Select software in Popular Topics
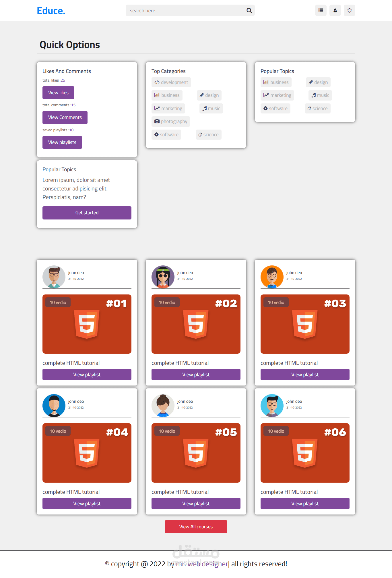Screen dimensions: 392x578 275,108
